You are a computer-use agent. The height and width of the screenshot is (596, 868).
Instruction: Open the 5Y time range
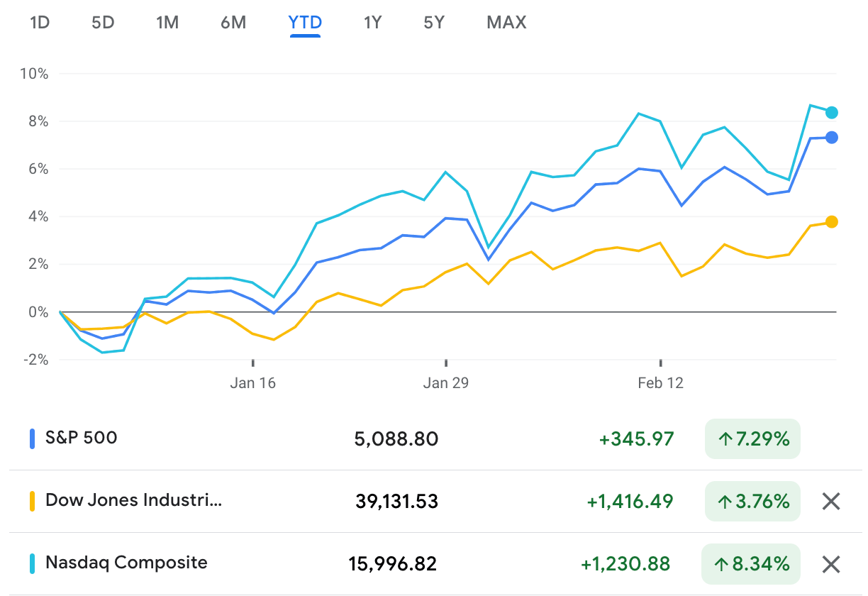(434, 23)
